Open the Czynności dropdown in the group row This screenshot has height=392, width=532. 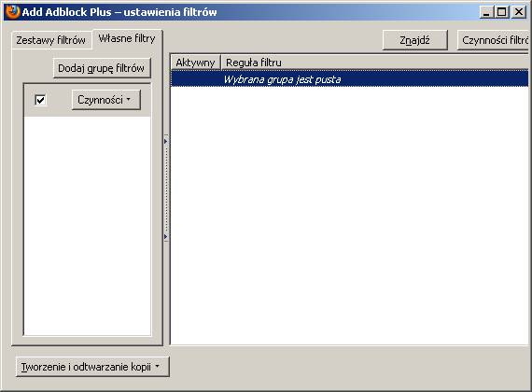(105, 100)
